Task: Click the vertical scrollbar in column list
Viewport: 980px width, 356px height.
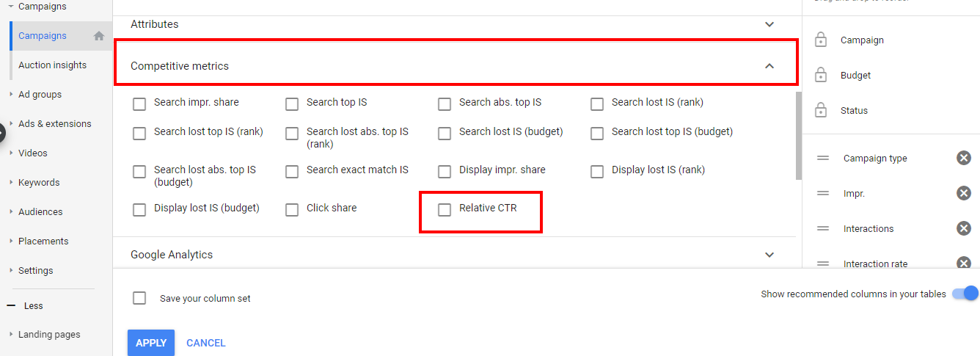Action: point(799,136)
